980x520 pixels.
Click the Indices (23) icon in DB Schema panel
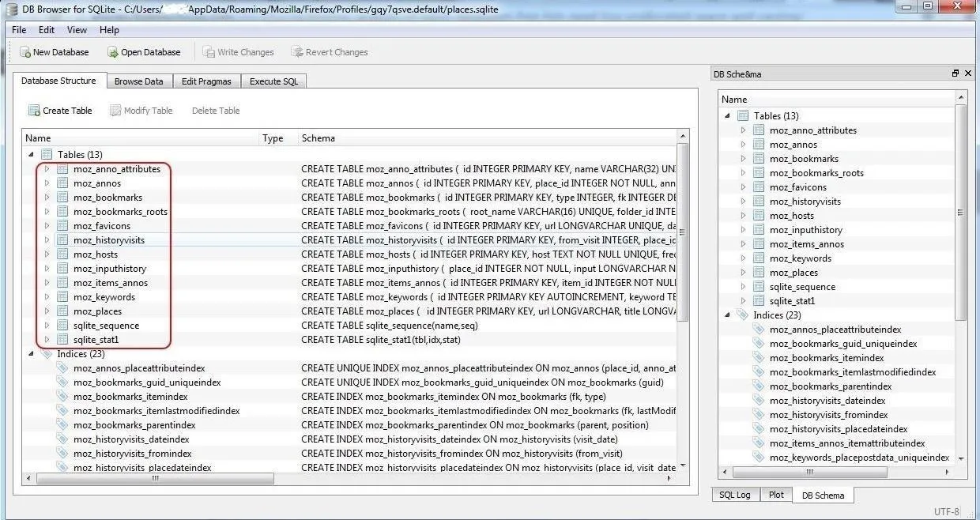(x=743, y=315)
